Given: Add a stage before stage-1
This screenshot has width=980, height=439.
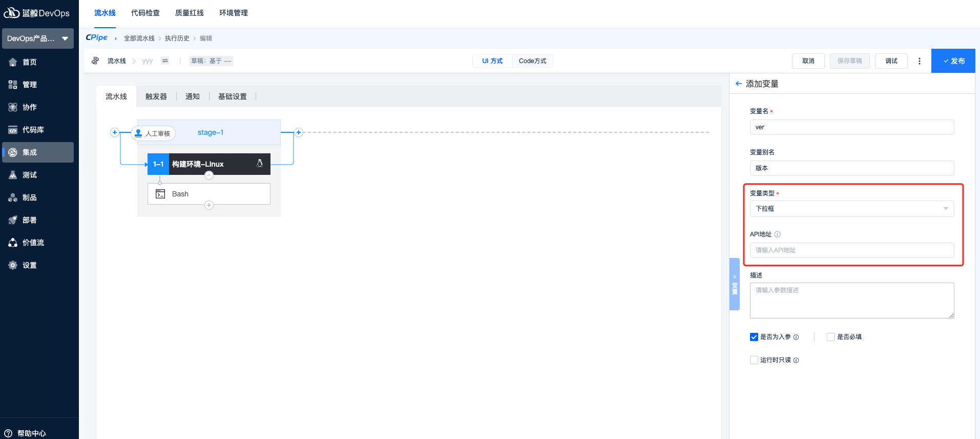Looking at the screenshot, I should click(115, 132).
